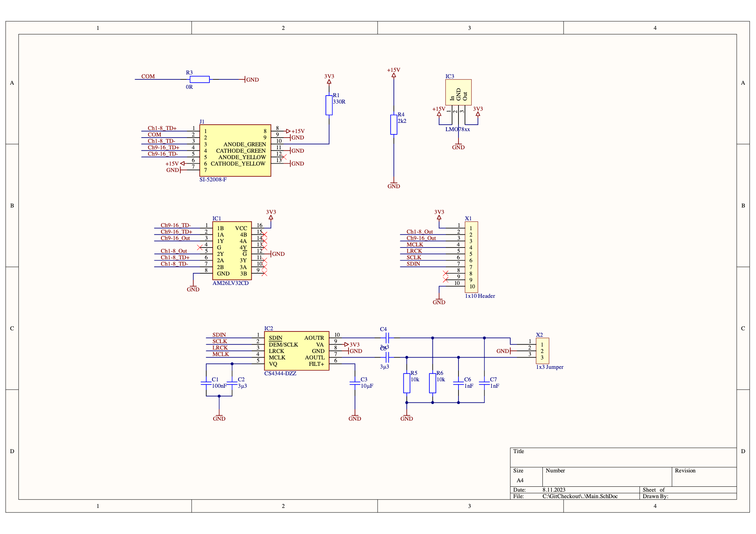The image size is (756, 534).
Task: Click the Title field in the title block
Action: (519, 451)
